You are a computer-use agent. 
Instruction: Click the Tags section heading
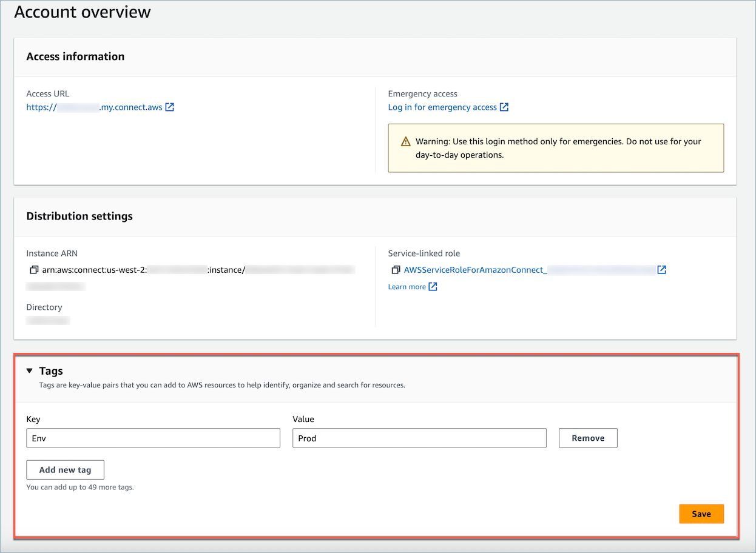(x=51, y=371)
